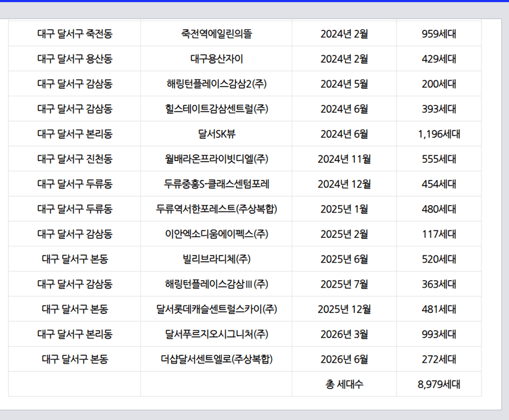Click the '달서SK뷰' apartment name
Viewport: 509px width, 420px height.
pyautogui.click(x=217, y=134)
